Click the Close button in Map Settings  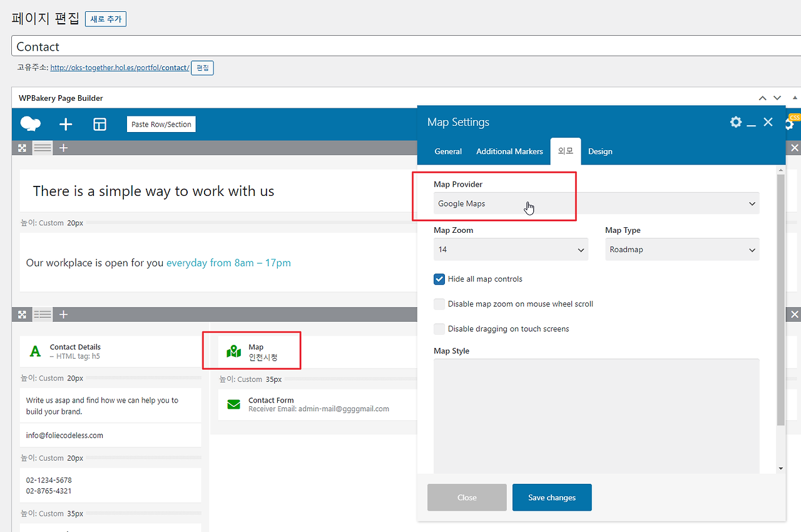tap(467, 498)
